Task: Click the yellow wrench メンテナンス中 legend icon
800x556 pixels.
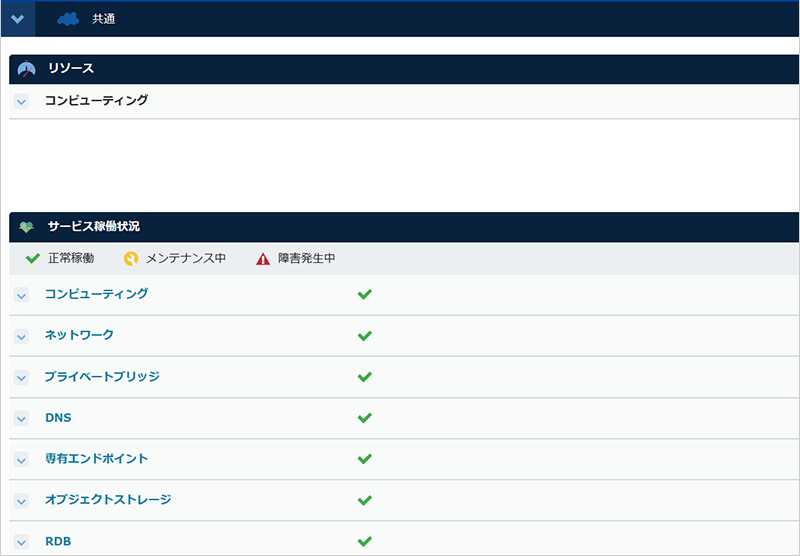Action: coord(131,259)
